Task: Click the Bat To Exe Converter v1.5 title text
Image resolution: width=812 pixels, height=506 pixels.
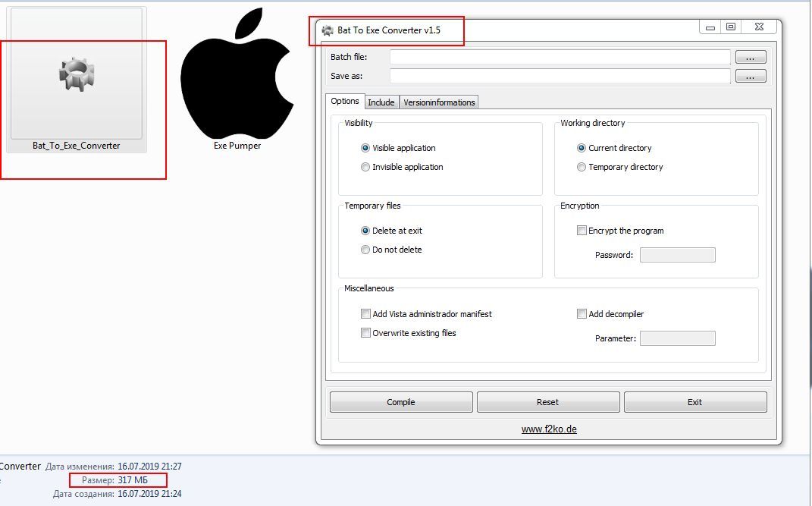Action: click(389, 30)
